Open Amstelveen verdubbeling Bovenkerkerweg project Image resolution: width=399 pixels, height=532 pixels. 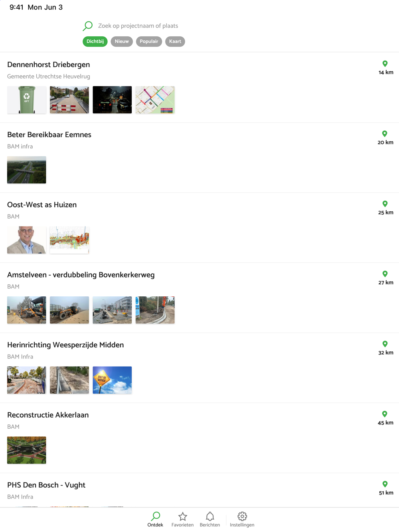click(x=199, y=298)
